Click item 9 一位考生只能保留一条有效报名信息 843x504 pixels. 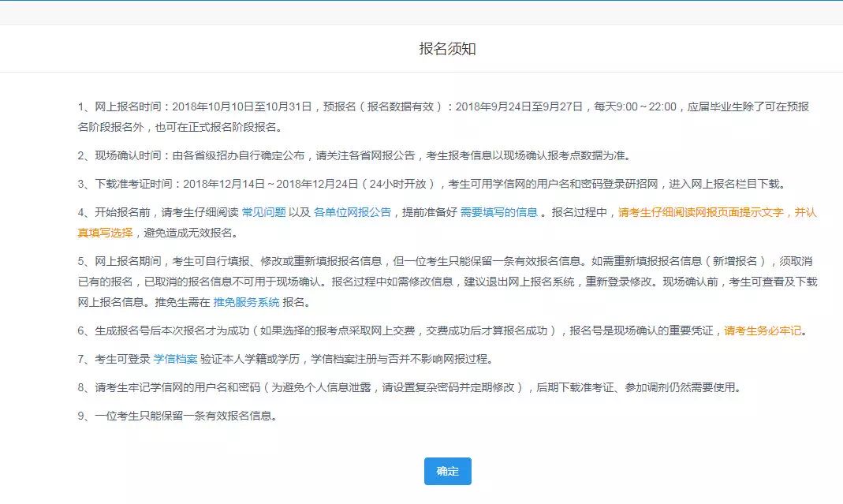click(186, 416)
